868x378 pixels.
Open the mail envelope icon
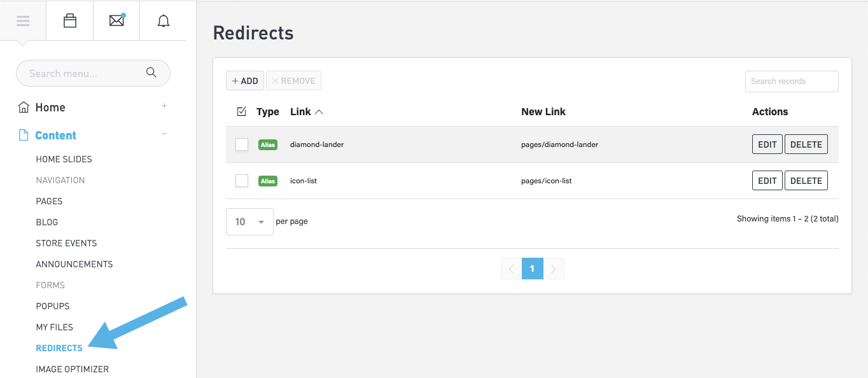(x=116, y=21)
